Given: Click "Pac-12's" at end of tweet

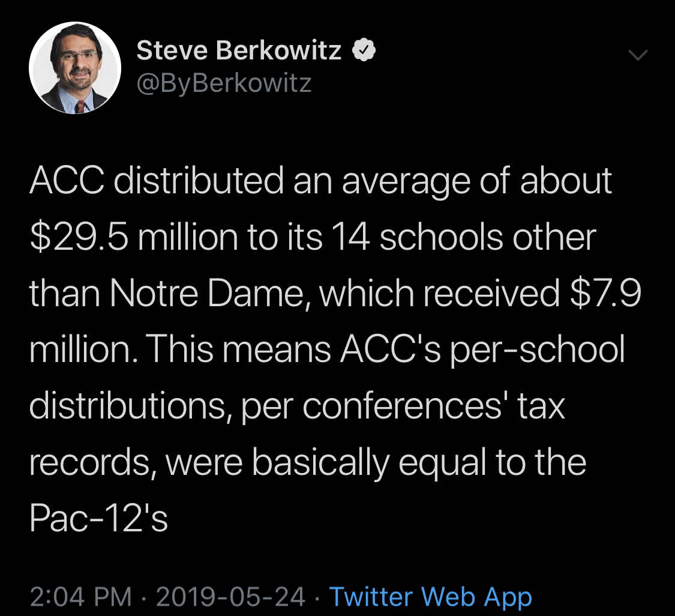Looking at the screenshot, I should [98, 518].
